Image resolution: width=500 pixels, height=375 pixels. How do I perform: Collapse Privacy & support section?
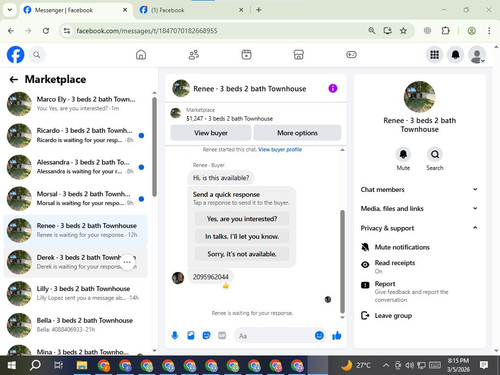(x=419, y=228)
